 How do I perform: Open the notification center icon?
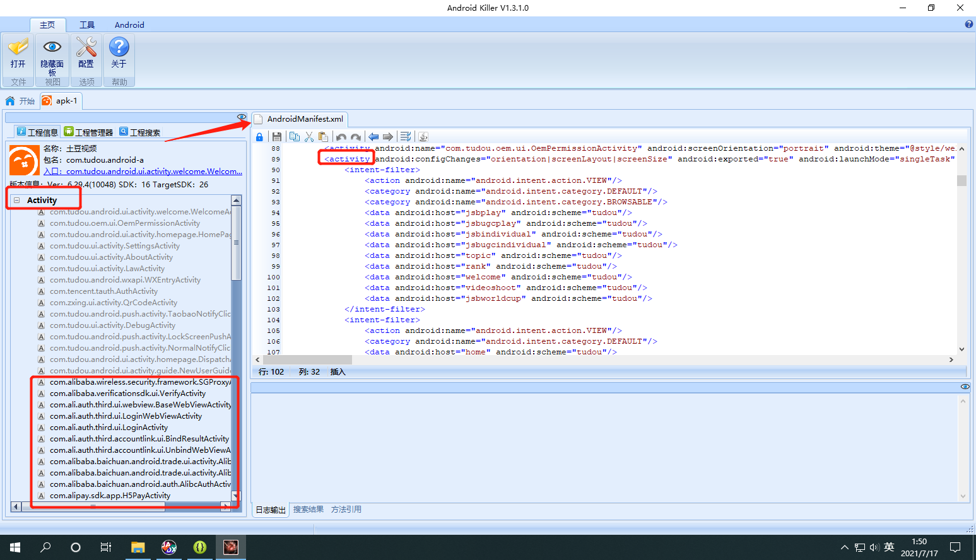point(955,547)
